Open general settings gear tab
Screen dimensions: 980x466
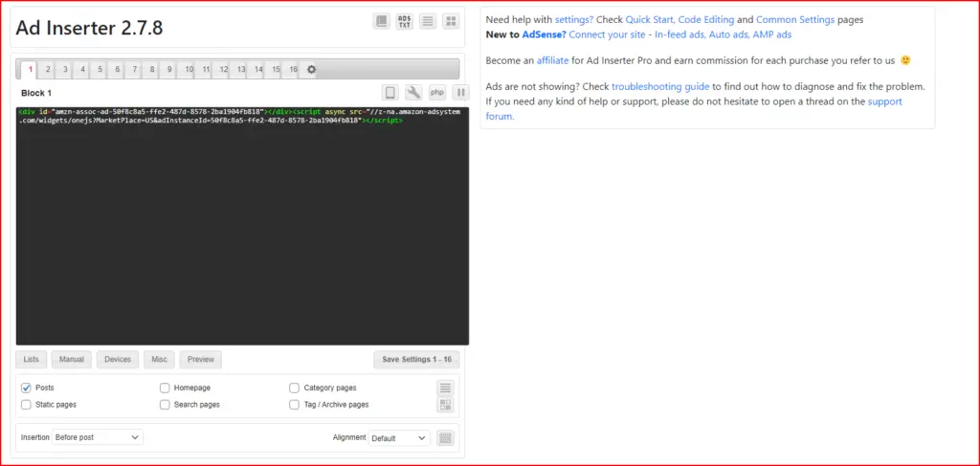pos(311,70)
